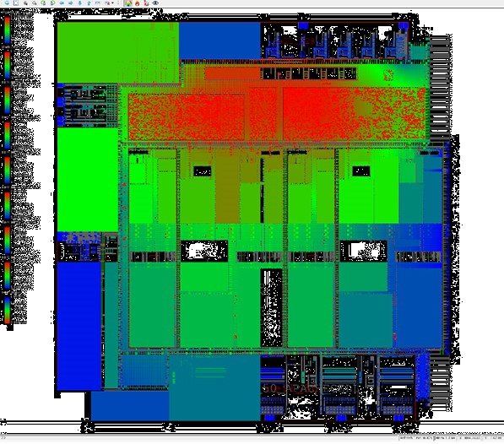Toggle the rainbow heat map view icon
The width and height of the screenshot is (504, 444).
click(x=128, y=3)
